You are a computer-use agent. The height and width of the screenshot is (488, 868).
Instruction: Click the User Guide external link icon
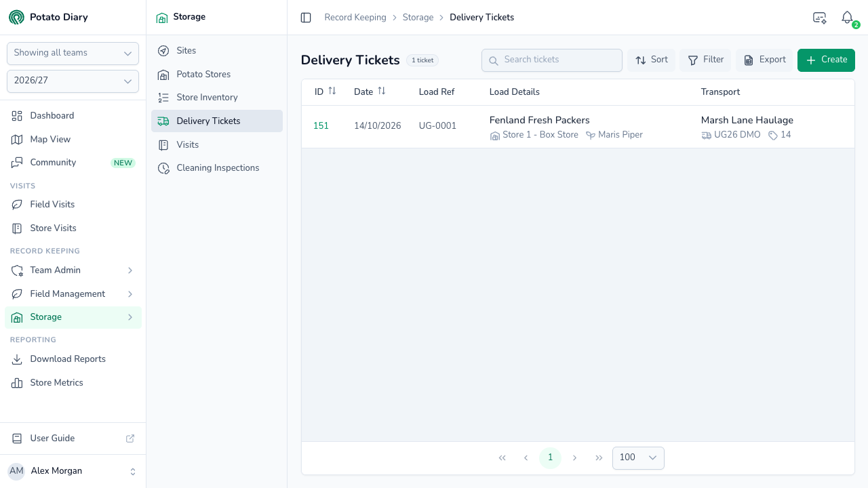click(x=130, y=439)
